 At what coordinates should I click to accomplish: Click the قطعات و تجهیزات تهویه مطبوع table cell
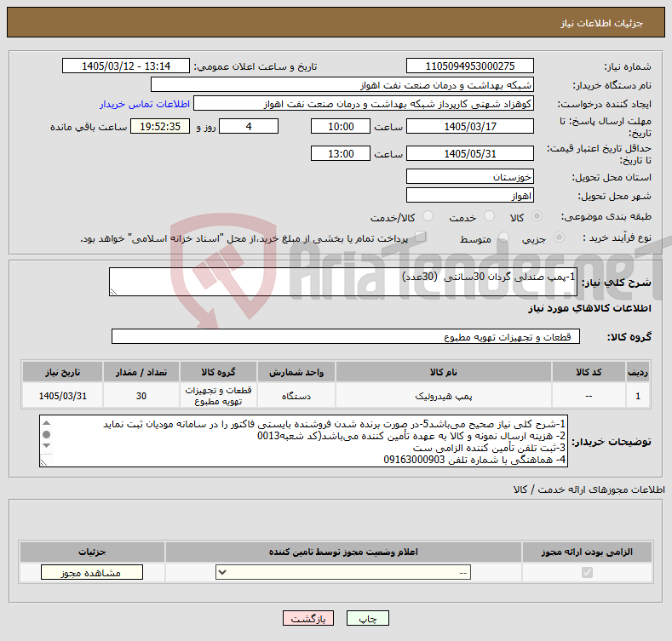[x=218, y=396]
